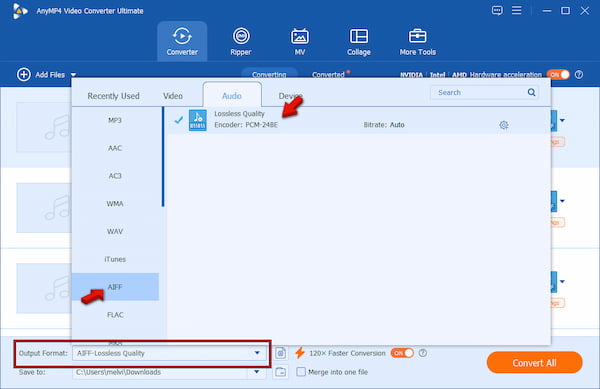Open the Ripper module
This screenshot has width=600, height=389.
pyautogui.click(x=241, y=41)
